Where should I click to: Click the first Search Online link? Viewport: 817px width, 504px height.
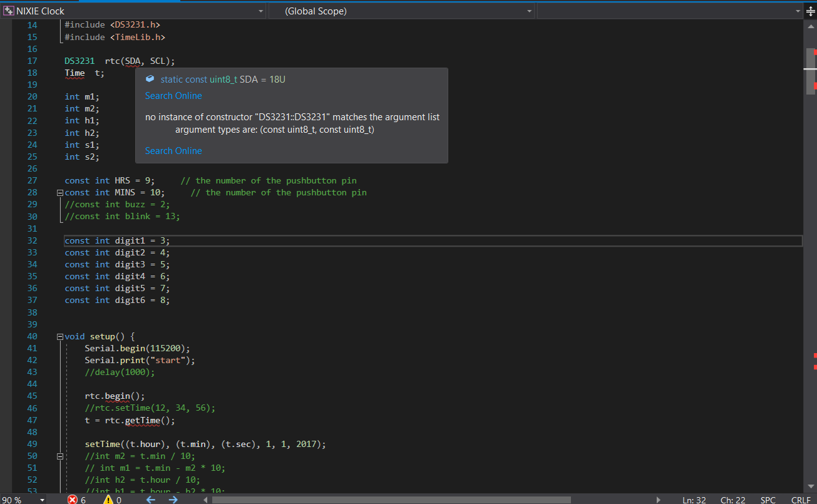tap(173, 96)
